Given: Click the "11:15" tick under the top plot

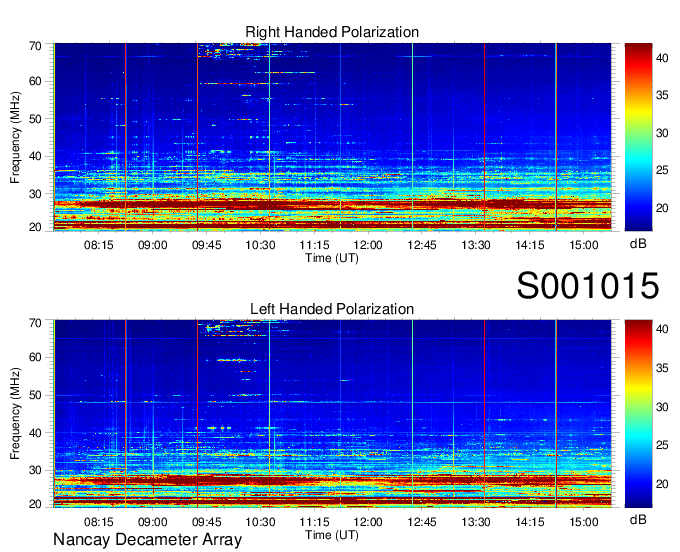Looking at the screenshot, I should point(314,245).
